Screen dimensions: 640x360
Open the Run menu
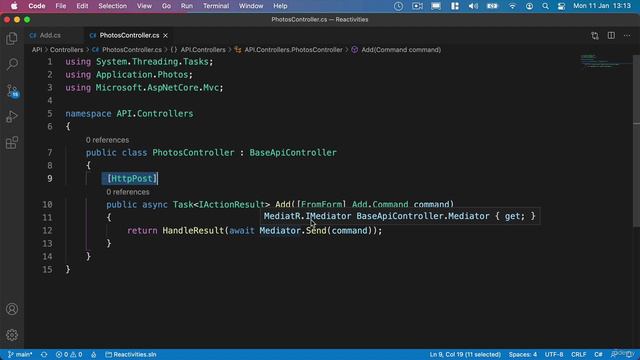187,6
